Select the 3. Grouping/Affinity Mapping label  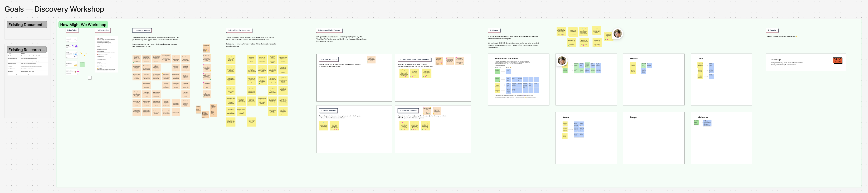coord(329,30)
